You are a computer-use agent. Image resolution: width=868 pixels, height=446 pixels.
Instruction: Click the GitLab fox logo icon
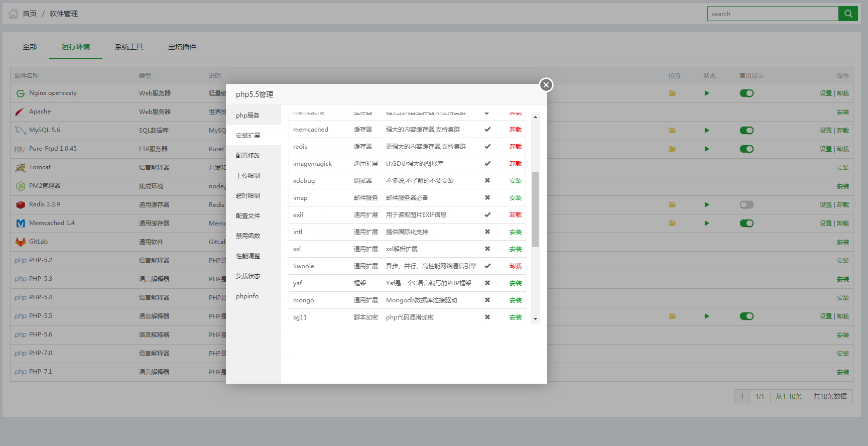coord(21,242)
